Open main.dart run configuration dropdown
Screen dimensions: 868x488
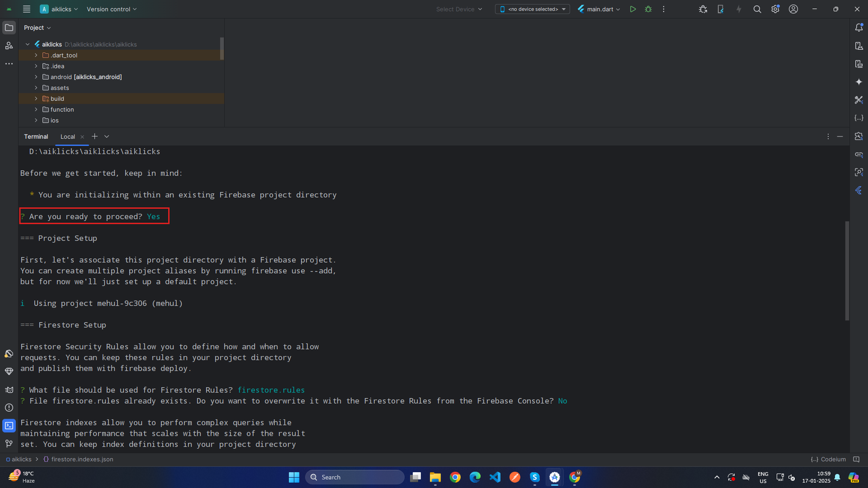tap(599, 9)
